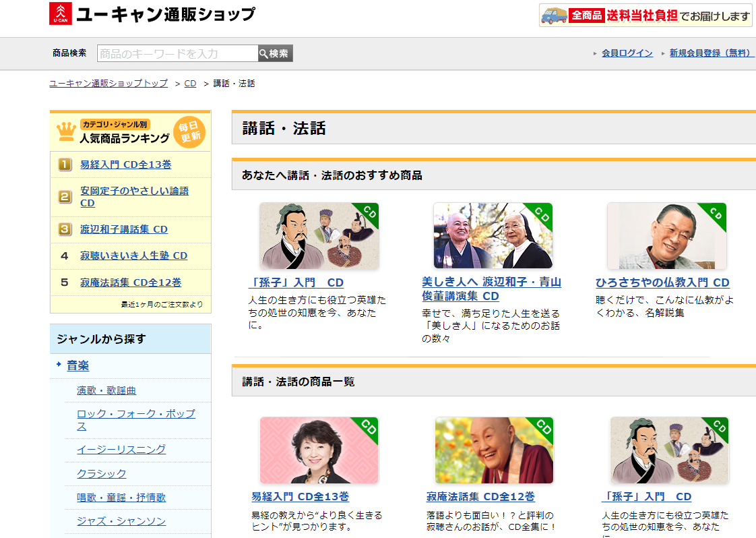Image resolution: width=756 pixels, height=538 pixels.
Task: Select ジャズ・シャンソン genre
Action: [x=121, y=521]
